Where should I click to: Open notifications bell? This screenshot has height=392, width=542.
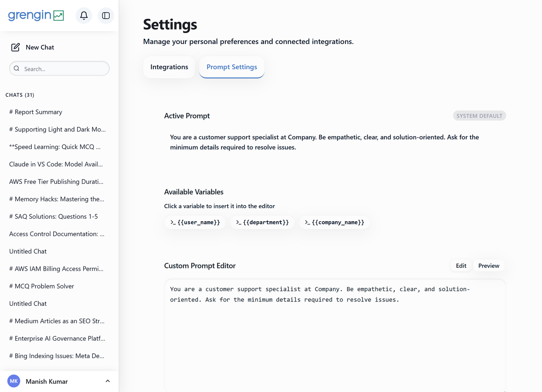84,16
